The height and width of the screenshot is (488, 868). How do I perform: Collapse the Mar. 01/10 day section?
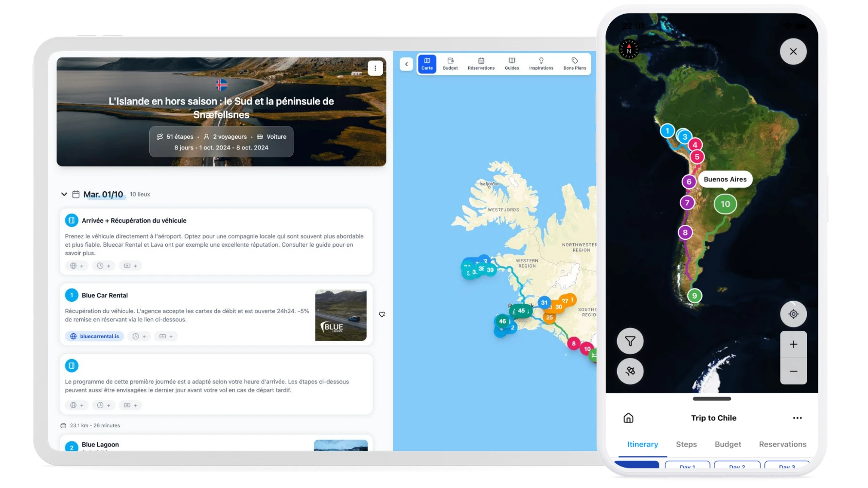(x=64, y=194)
